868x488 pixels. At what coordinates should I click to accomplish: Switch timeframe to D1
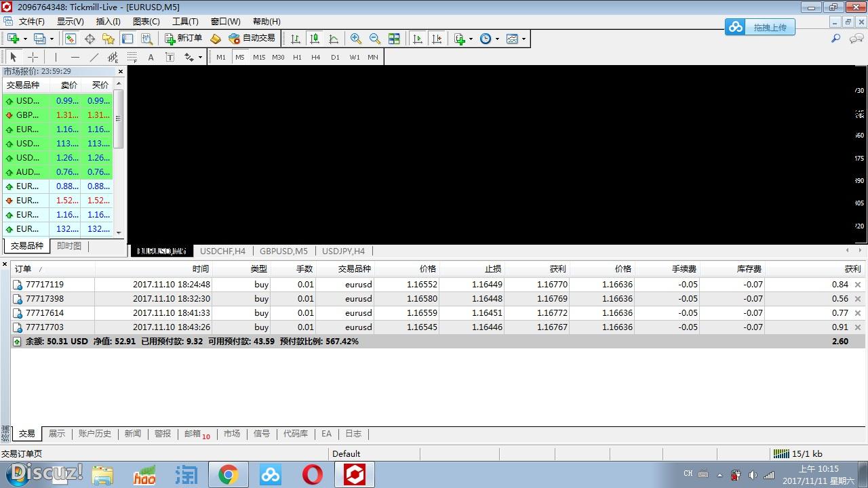coord(335,58)
